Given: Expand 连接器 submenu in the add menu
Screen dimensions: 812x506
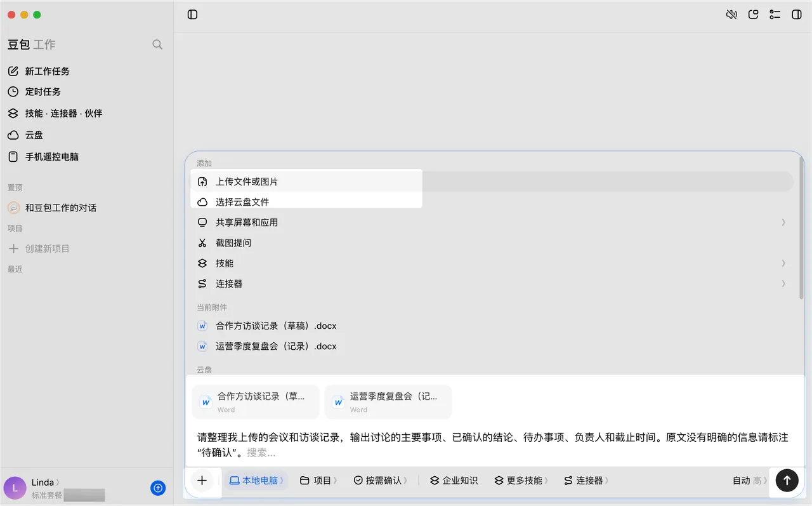Looking at the screenshot, I should pyautogui.click(x=492, y=284).
